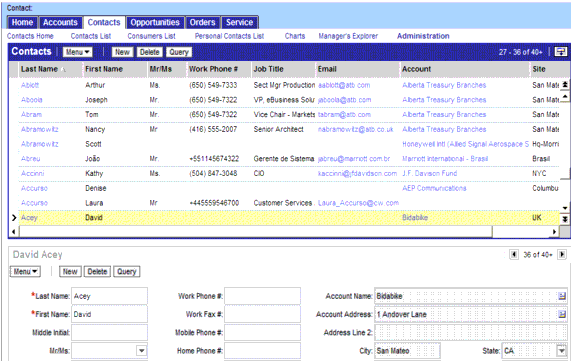Click the City field with San Mateo
The height and width of the screenshot is (363, 576).
pyautogui.click(x=407, y=351)
